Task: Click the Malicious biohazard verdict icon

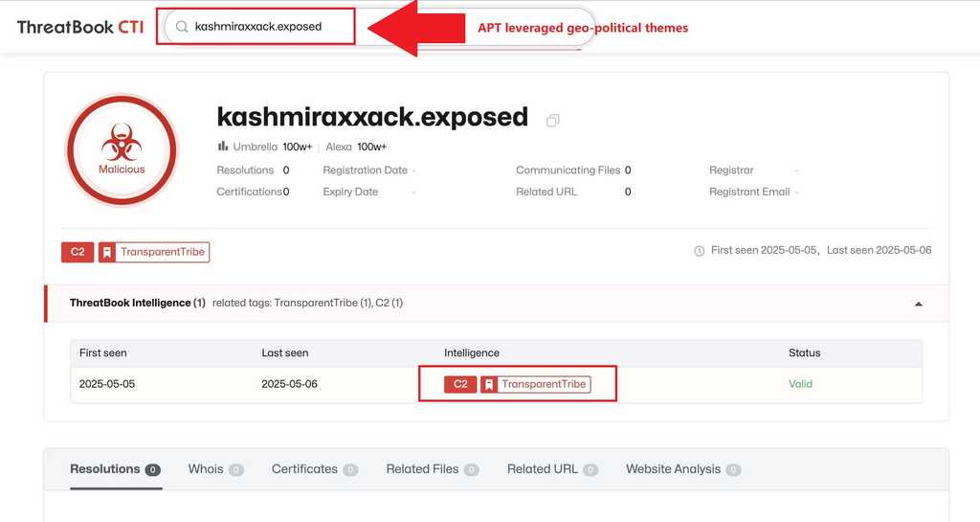Action: tap(122, 150)
